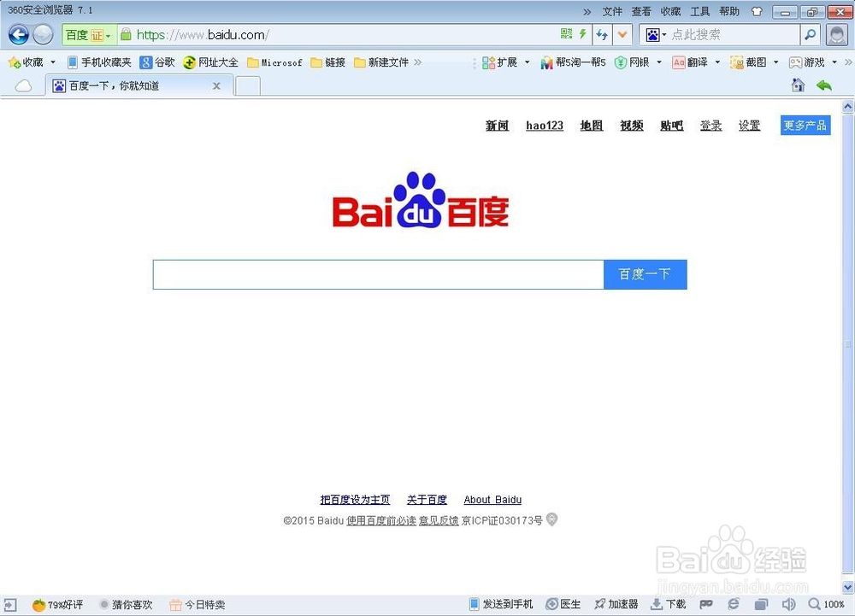
Task: Open the 医生 browser doctor tool
Action: click(563, 604)
